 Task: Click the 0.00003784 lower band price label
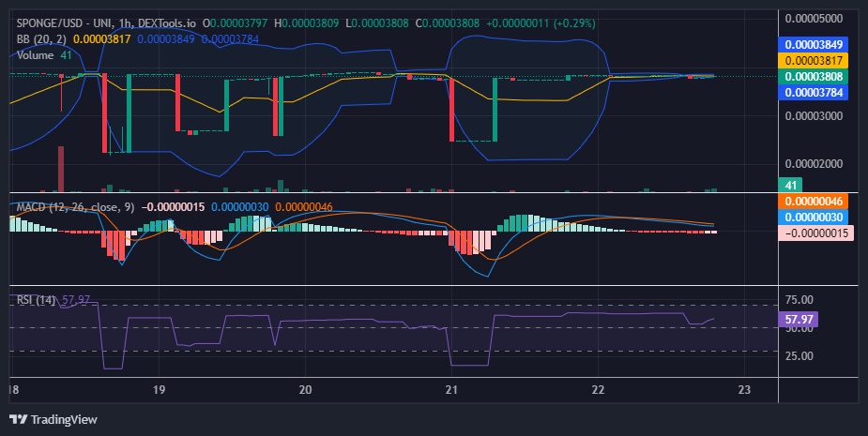click(x=814, y=93)
